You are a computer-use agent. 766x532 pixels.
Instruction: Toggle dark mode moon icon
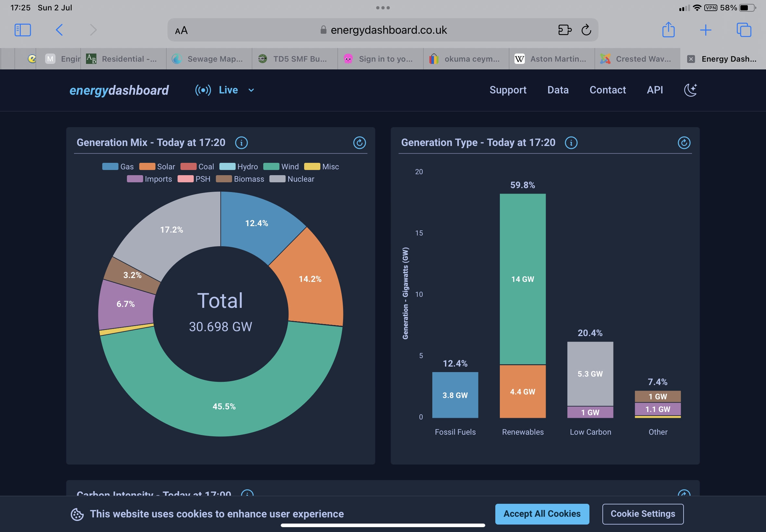(x=690, y=90)
